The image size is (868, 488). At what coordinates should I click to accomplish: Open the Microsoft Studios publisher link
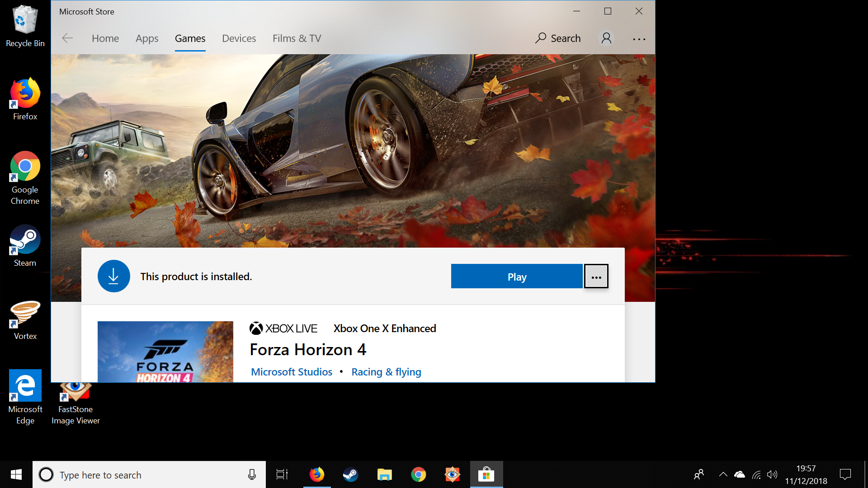292,372
